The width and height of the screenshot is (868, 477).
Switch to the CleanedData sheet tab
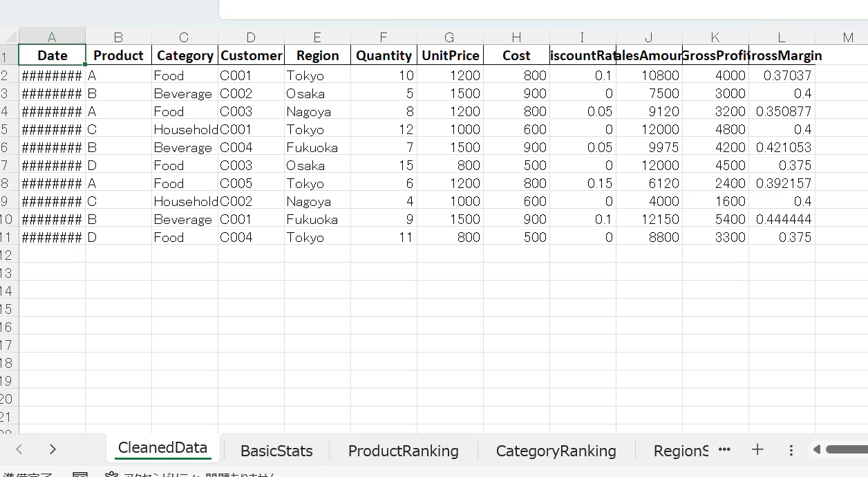click(x=162, y=448)
